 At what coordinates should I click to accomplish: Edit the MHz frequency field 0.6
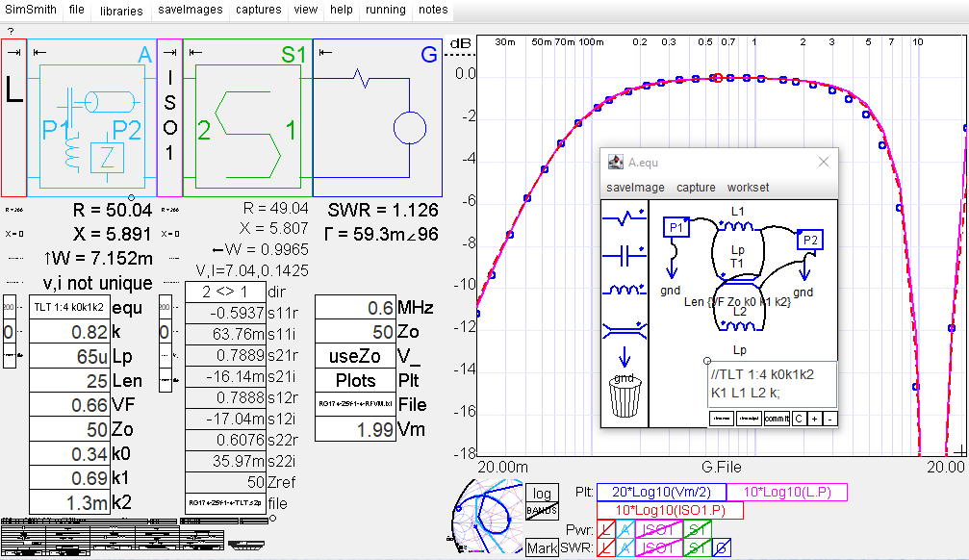click(355, 307)
